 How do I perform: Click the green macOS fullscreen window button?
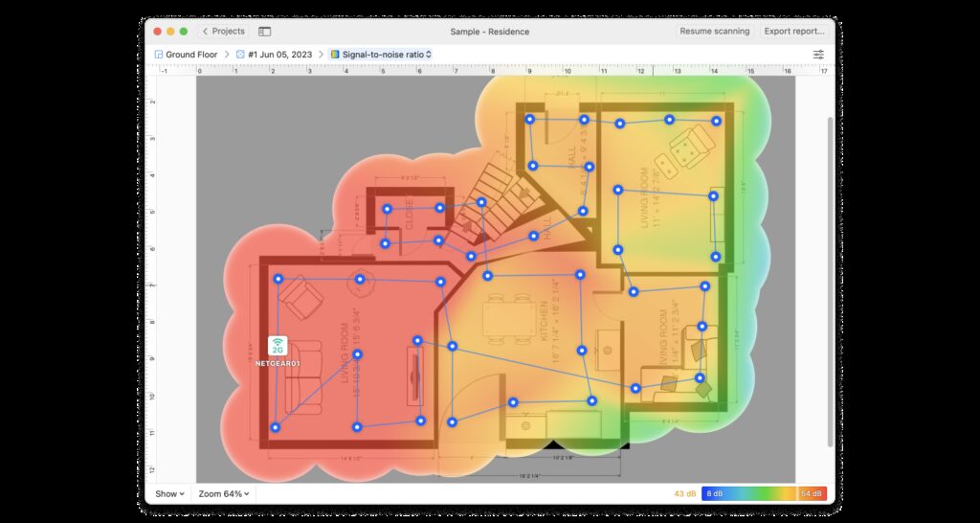(x=185, y=32)
